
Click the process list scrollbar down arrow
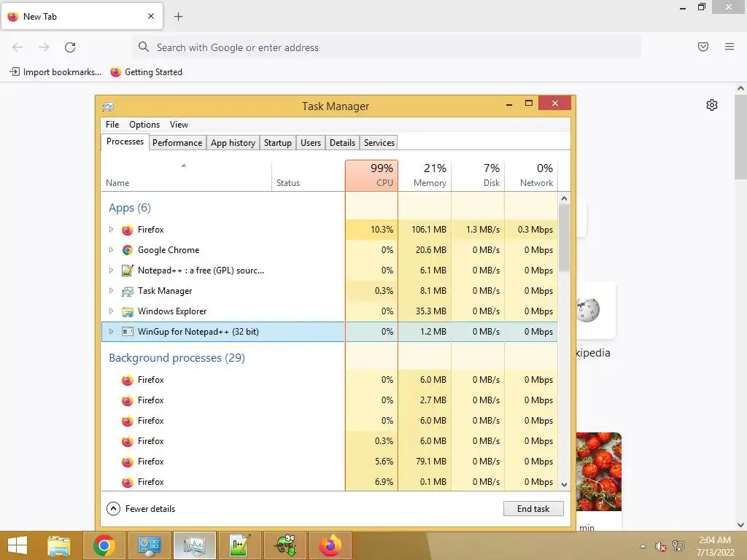564,485
